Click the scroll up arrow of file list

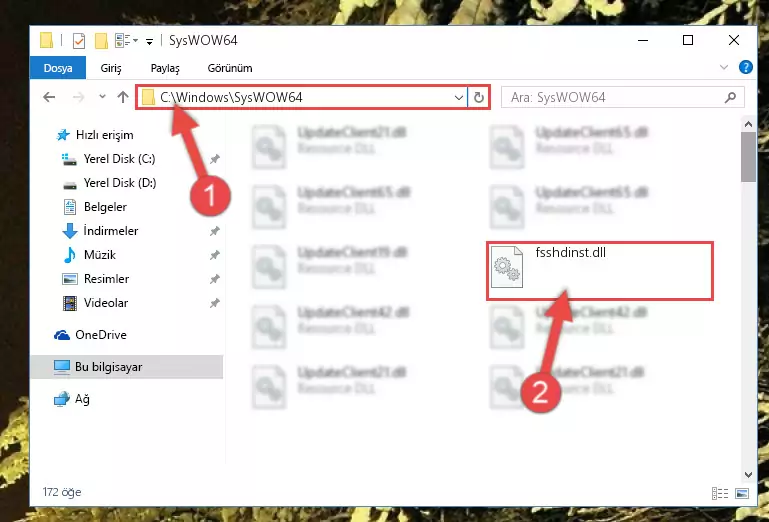(748, 125)
